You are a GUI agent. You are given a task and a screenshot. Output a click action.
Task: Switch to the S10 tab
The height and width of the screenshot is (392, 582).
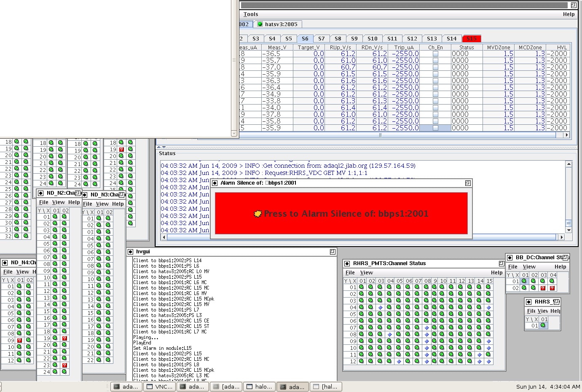(x=373, y=38)
